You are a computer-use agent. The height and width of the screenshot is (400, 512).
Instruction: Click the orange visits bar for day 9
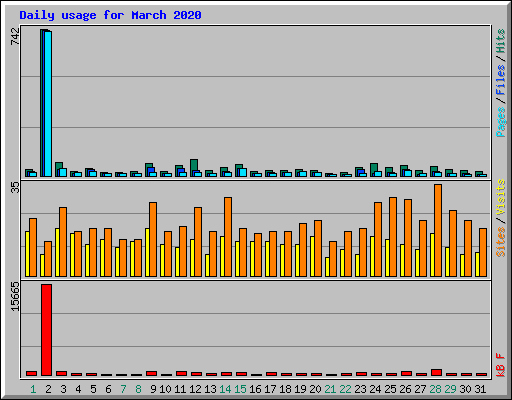[153, 239]
